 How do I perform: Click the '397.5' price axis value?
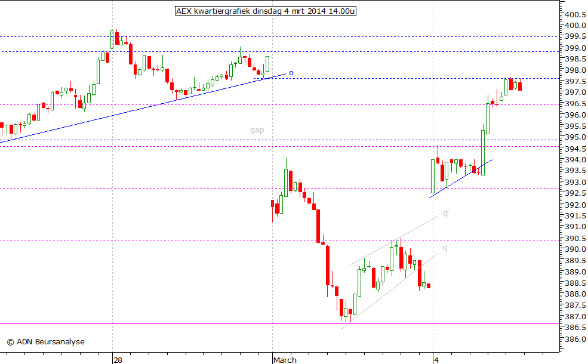[x=575, y=81]
